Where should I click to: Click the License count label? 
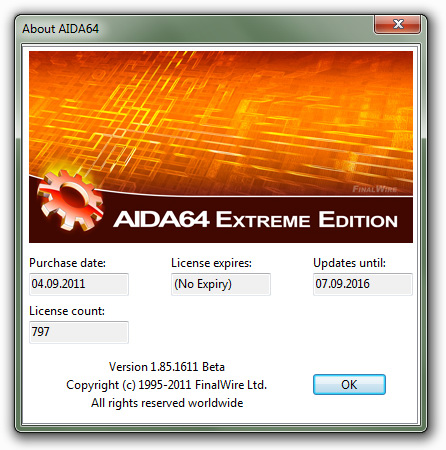(x=67, y=311)
